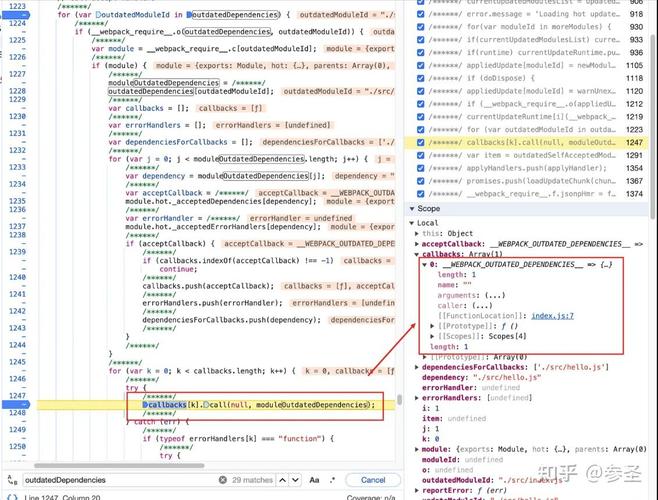Expand the 'this: Object' entry
658x500 pixels.
417,233
